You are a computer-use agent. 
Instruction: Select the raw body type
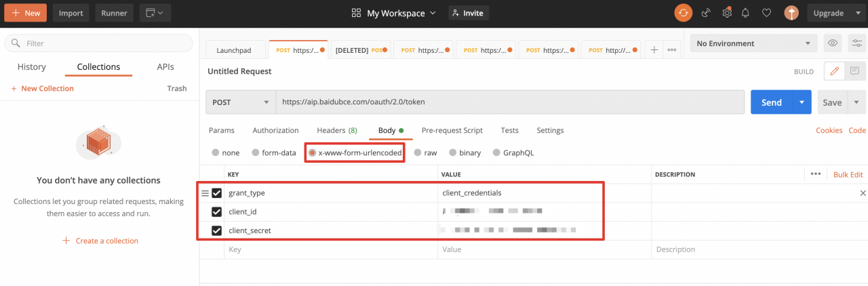[418, 152]
